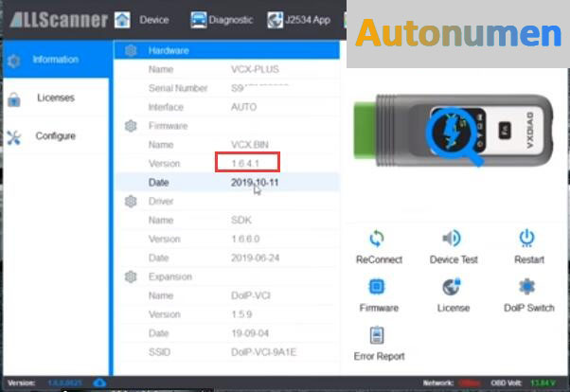Click the Device Test label

[x=454, y=259]
